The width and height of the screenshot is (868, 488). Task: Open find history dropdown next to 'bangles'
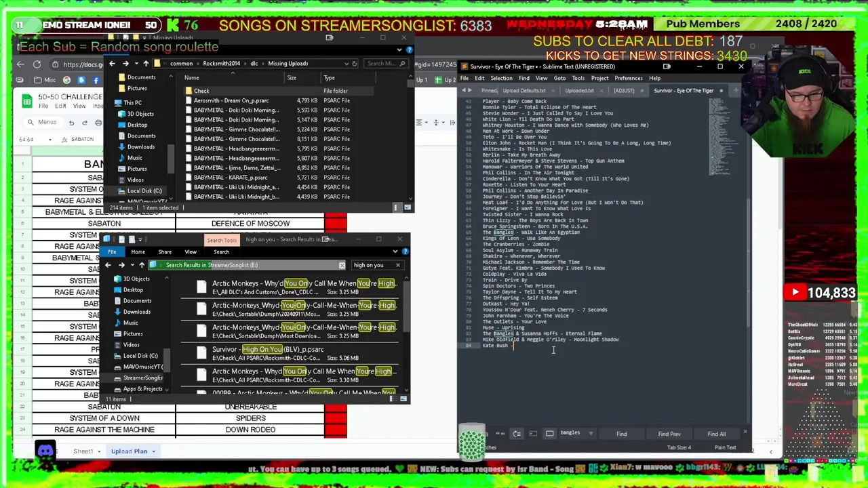[x=591, y=433]
